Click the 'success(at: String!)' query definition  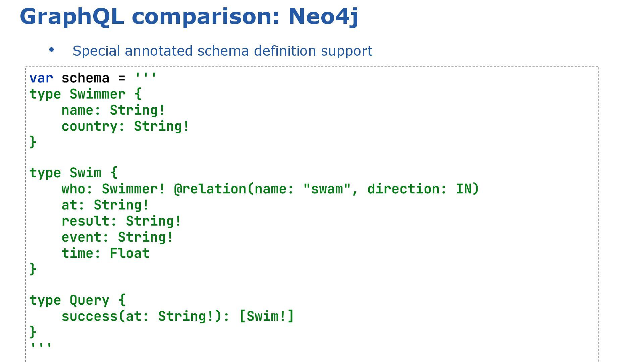(142, 316)
